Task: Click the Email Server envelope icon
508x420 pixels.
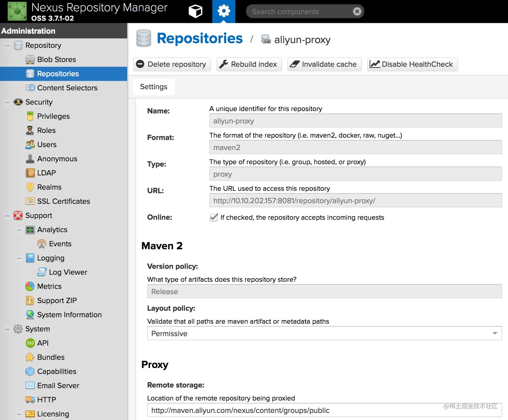Action: (x=30, y=385)
